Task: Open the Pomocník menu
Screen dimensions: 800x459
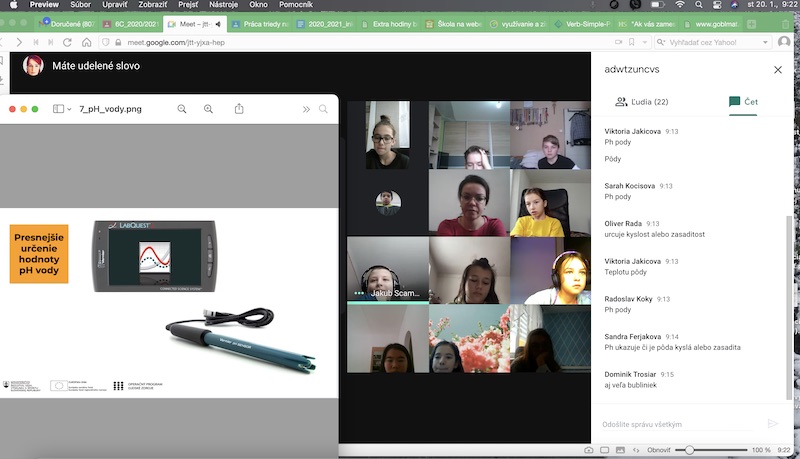Action: click(296, 5)
